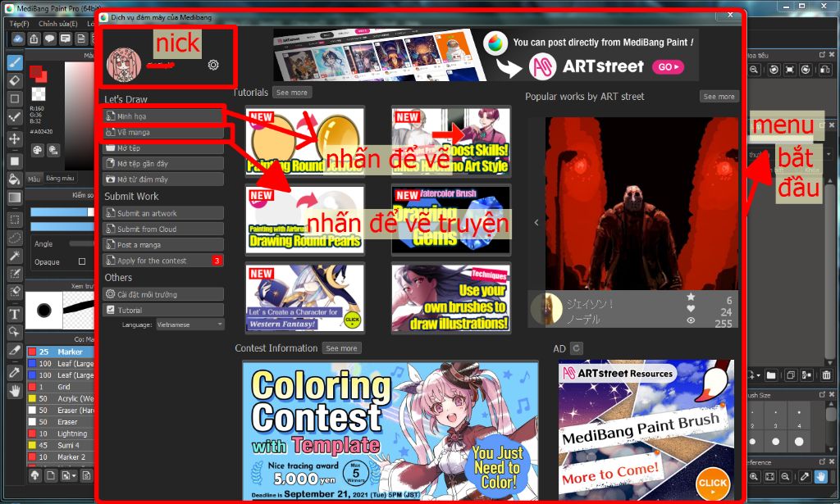Select the Text tool

tap(15, 314)
